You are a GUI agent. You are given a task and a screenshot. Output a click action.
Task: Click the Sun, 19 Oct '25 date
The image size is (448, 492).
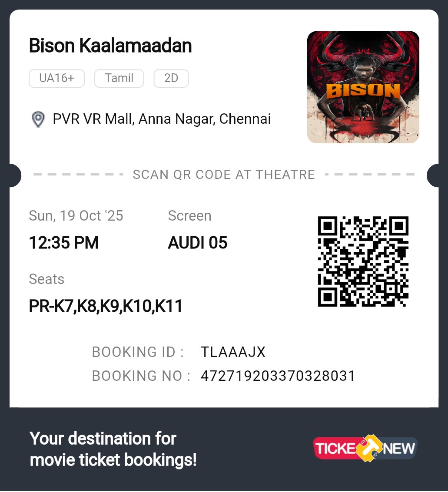76,216
